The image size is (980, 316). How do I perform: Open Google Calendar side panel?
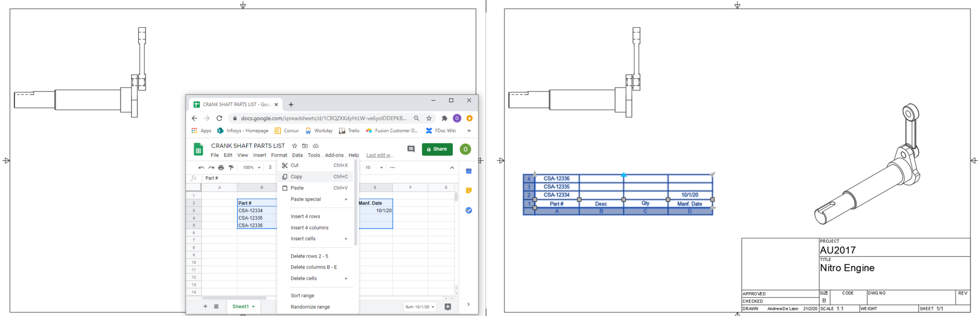(469, 171)
